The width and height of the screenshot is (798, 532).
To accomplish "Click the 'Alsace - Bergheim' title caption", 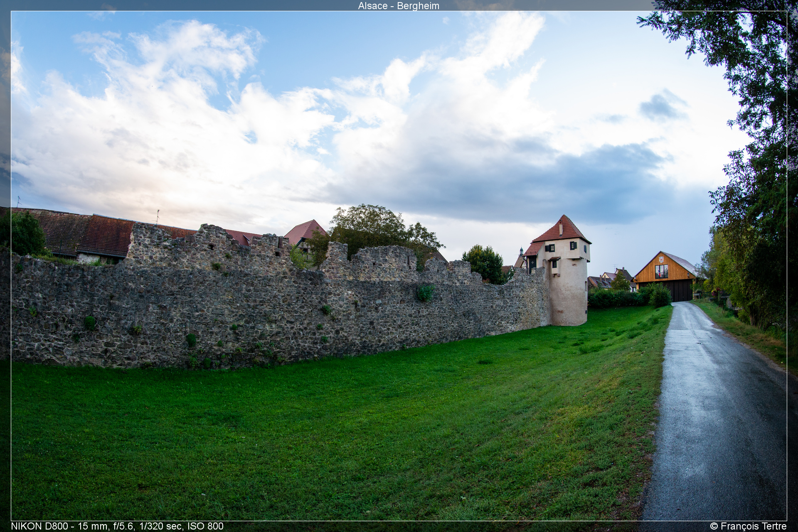I will coord(399,6).
